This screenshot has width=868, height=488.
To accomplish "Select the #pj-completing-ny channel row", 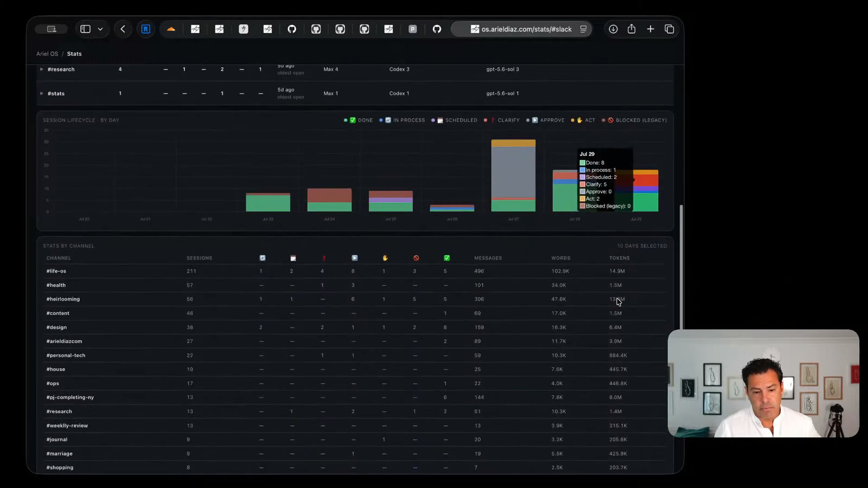I will pos(355,397).
